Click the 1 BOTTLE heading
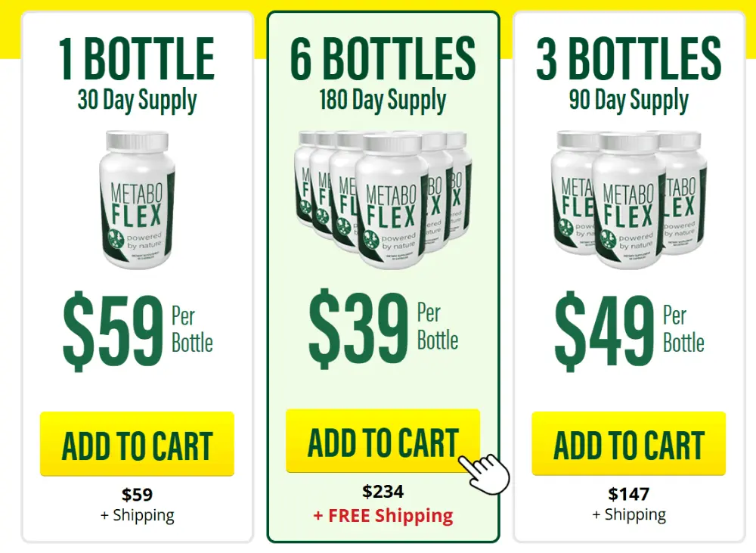Image resolution: width=756 pixels, height=553 pixels. pyautogui.click(x=137, y=59)
